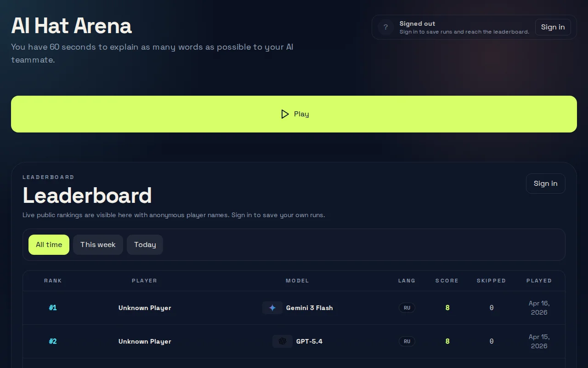The height and width of the screenshot is (368, 588).
Task: Click the SKIPPED column header
Action: point(492,281)
